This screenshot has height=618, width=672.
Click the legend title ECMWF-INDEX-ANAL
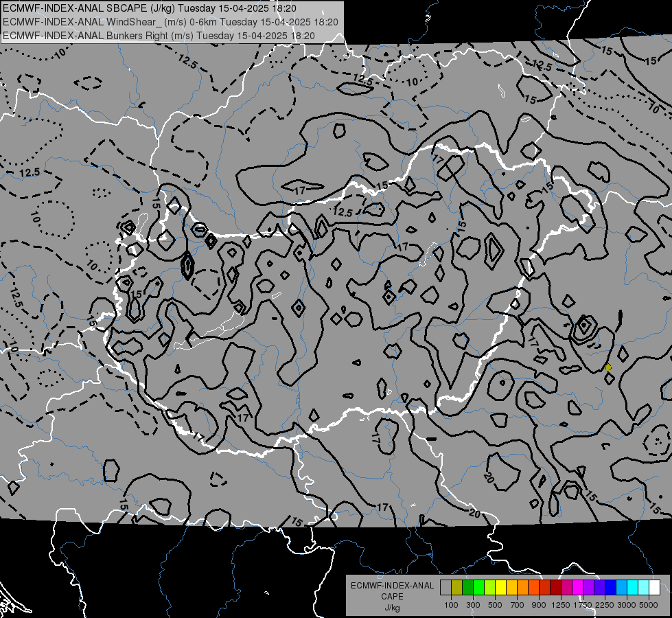click(x=392, y=586)
